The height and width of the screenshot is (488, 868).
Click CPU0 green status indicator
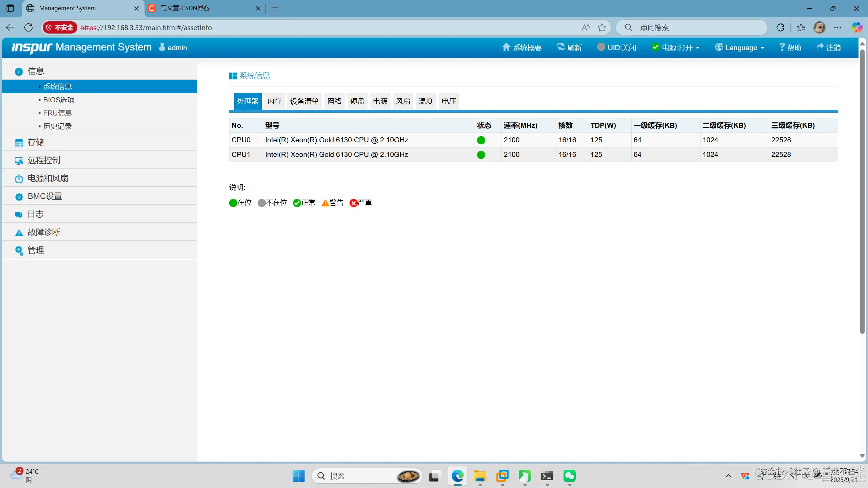(x=481, y=140)
